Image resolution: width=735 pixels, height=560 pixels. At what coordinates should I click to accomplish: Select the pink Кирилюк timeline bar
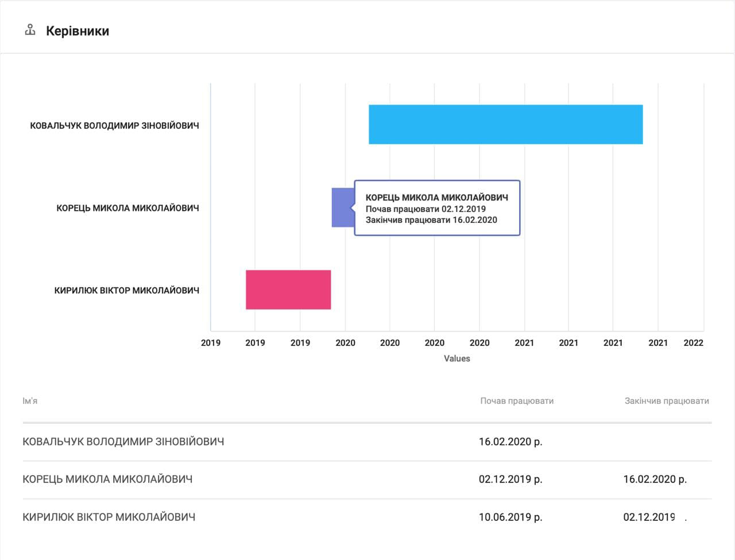click(x=288, y=289)
